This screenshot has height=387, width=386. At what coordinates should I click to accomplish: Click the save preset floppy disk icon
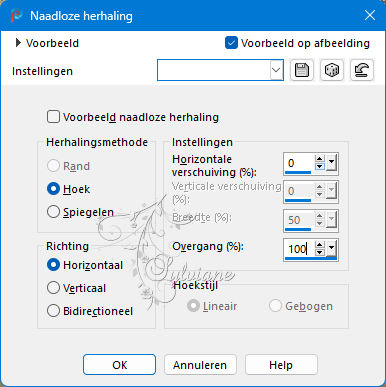[302, 70]
